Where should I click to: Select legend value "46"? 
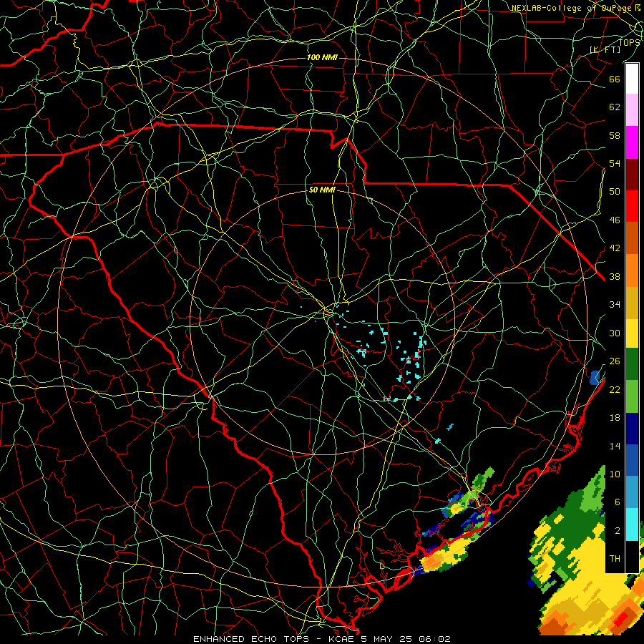point(615,220)
